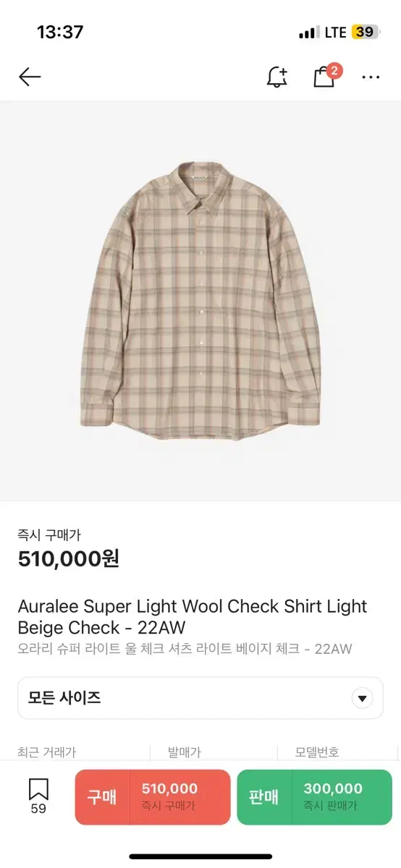The width and height of the screenshot is (401, 868).
Task: Open notification bell with plus icon
Action: [x=277, y=77]
